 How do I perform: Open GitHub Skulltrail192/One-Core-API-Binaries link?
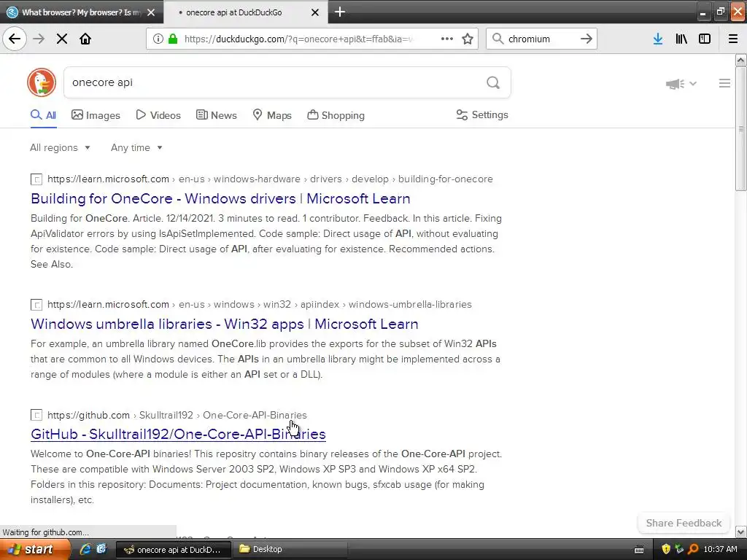[x=178, y=435]
